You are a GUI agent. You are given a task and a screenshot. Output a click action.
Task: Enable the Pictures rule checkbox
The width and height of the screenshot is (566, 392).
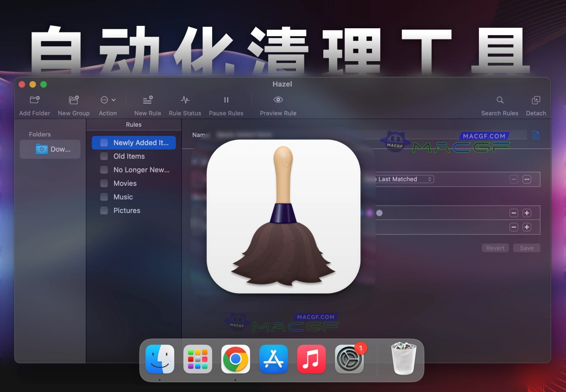coord(104,210)
